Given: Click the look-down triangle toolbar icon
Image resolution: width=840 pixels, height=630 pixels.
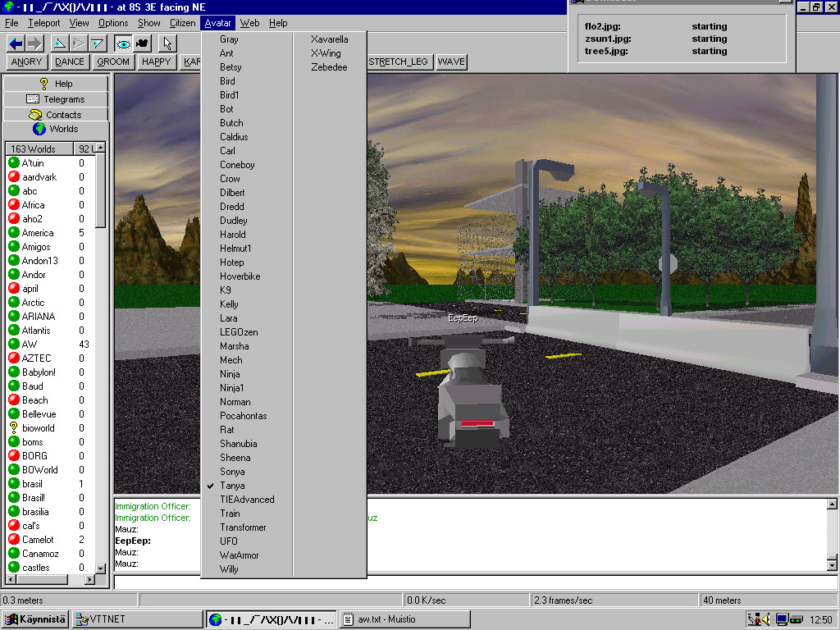Looking at the screenshot, I should [98, 43].
